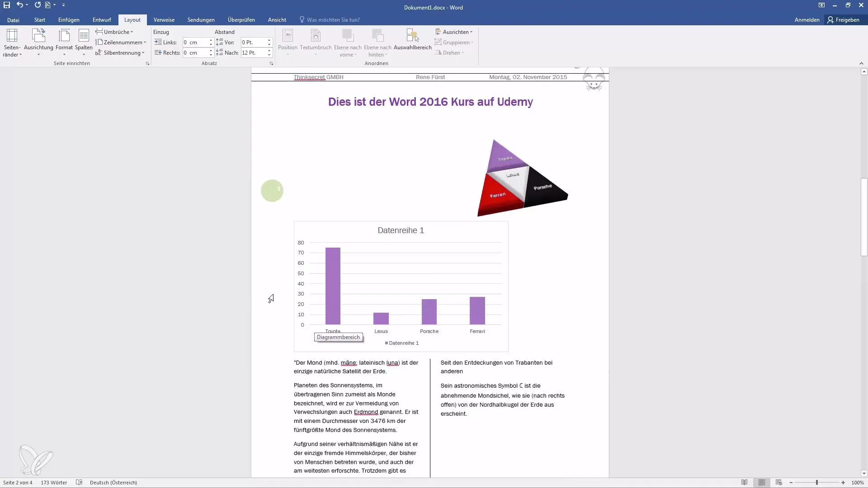Open Position object placement menu
This screenshot has width=868, height=488.
click(x=288, y=43)
